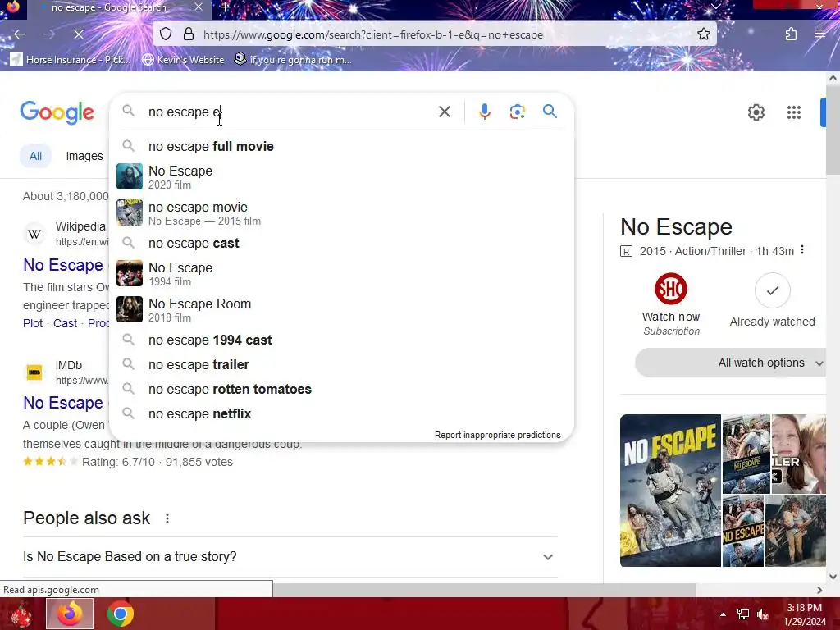Click the horizontal scrollbar right arrow
840x630 pixels.
click(x=819, y=590)
